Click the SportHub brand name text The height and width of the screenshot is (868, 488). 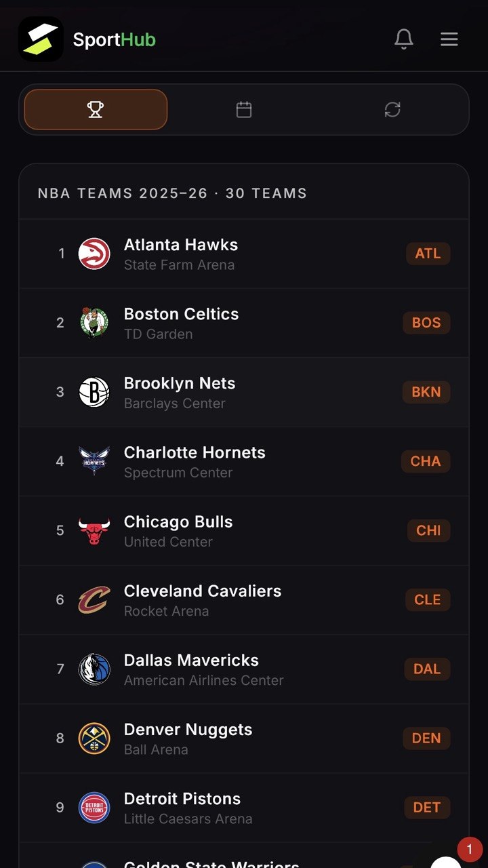point(115,40)
